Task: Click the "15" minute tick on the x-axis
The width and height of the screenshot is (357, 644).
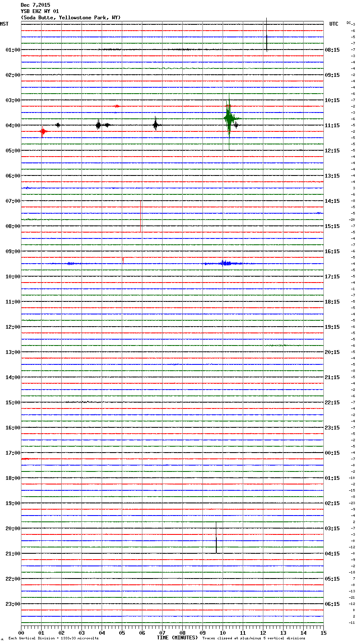Action: [323, 633]
